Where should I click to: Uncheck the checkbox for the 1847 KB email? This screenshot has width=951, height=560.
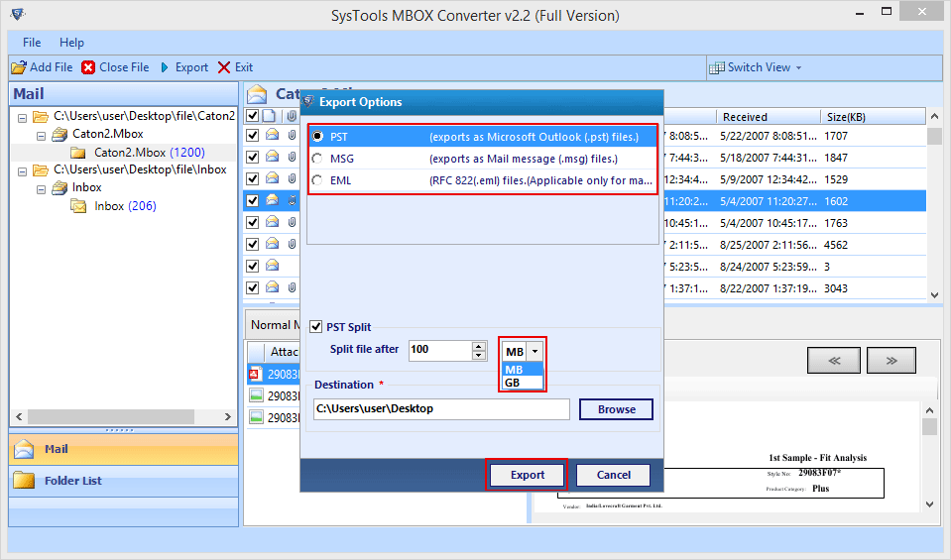252,157
